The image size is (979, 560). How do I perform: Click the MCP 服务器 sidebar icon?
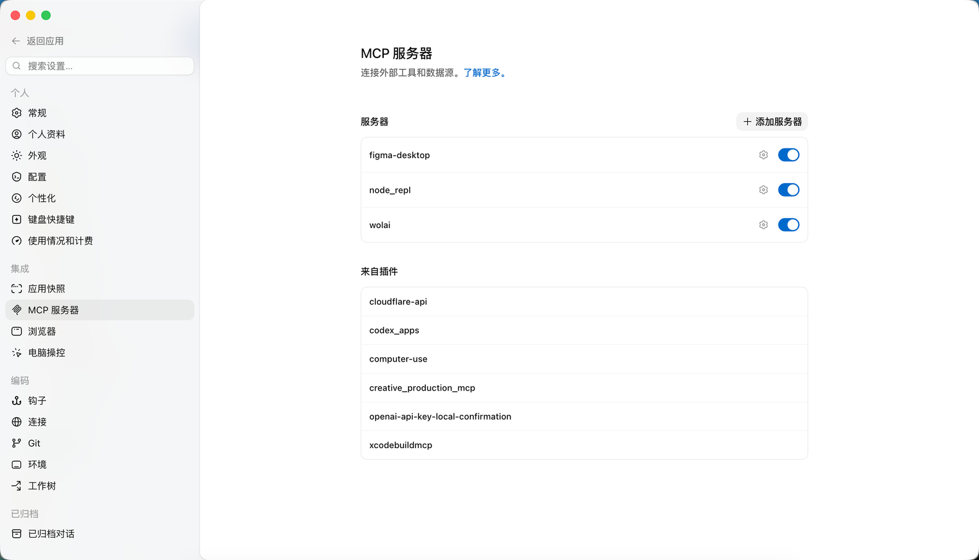pyautogui.click(x=17, y=310)
